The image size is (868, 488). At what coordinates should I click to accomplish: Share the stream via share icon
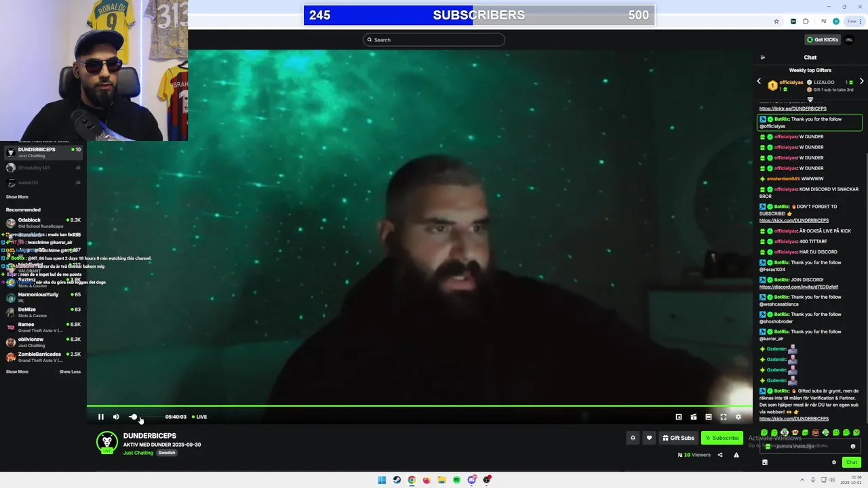(720, 455)
